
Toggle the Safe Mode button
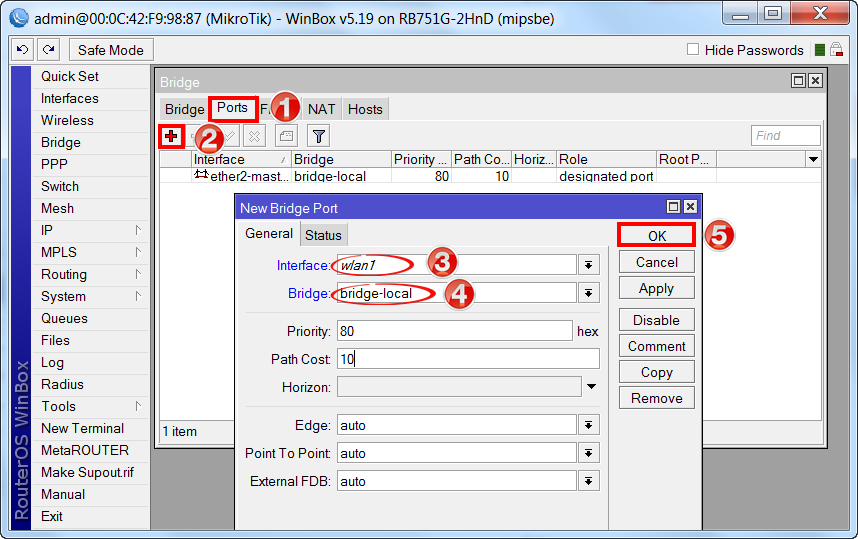coord(110,50)
